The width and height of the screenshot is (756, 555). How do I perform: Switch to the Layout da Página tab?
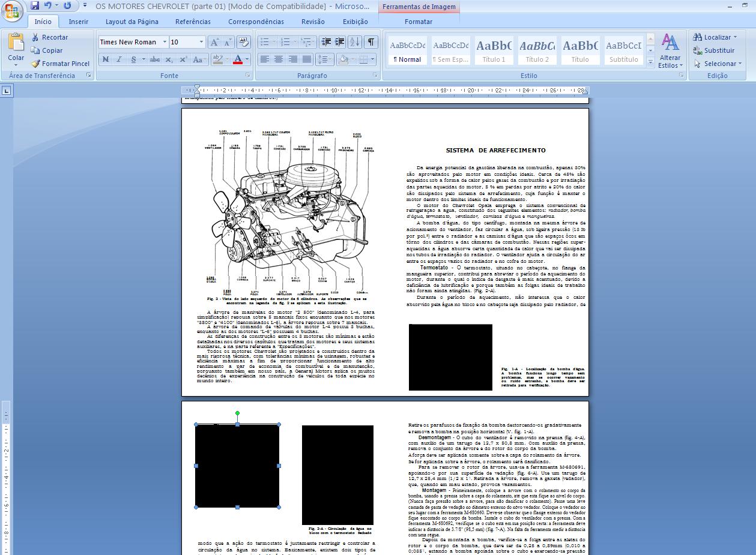click(x=132, y=22)
